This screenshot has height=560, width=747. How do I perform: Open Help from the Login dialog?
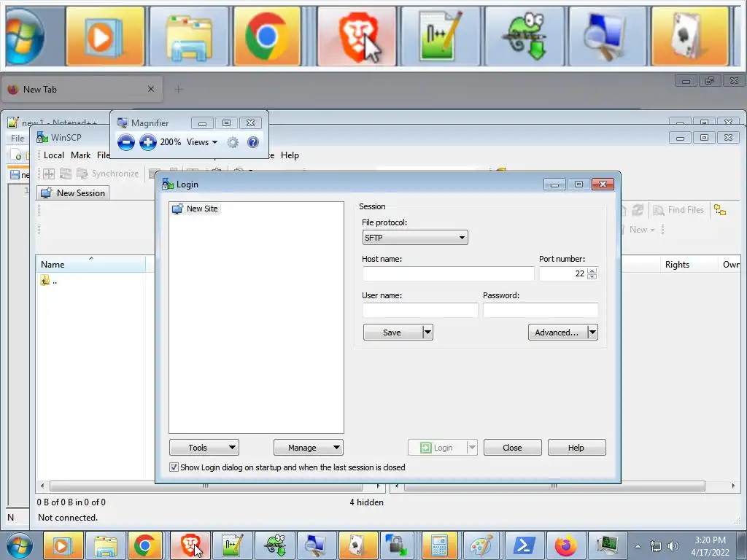pos(576,448)
